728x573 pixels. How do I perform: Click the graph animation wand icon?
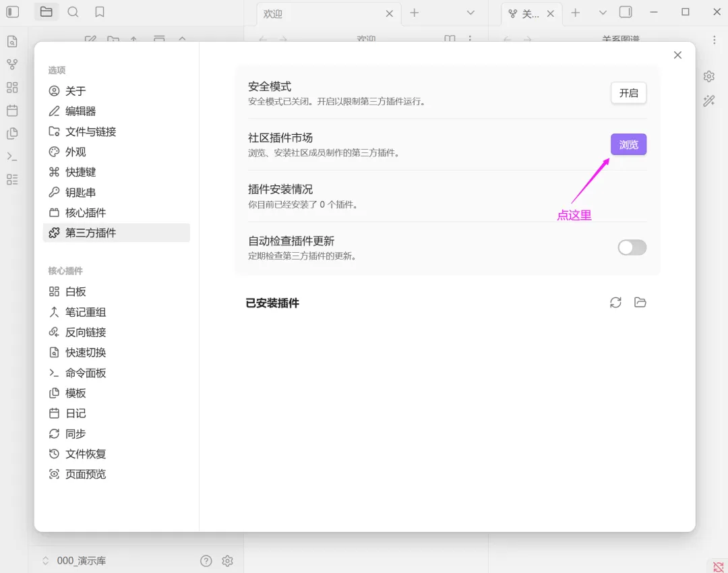(709, 100)
